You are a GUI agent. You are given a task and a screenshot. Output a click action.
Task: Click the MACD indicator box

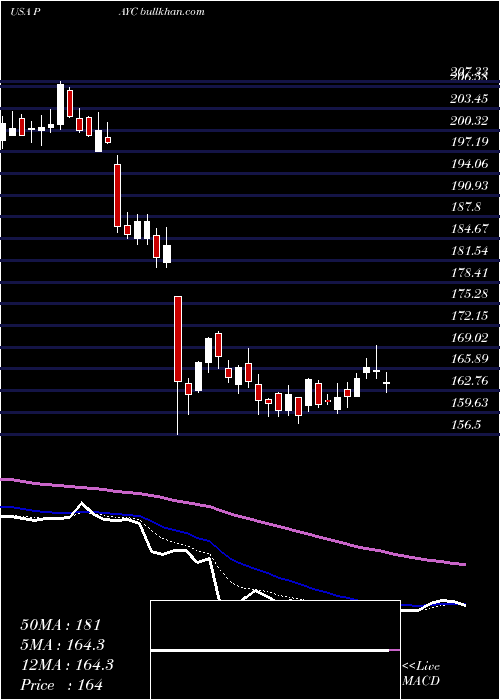[x=275, y=650]
